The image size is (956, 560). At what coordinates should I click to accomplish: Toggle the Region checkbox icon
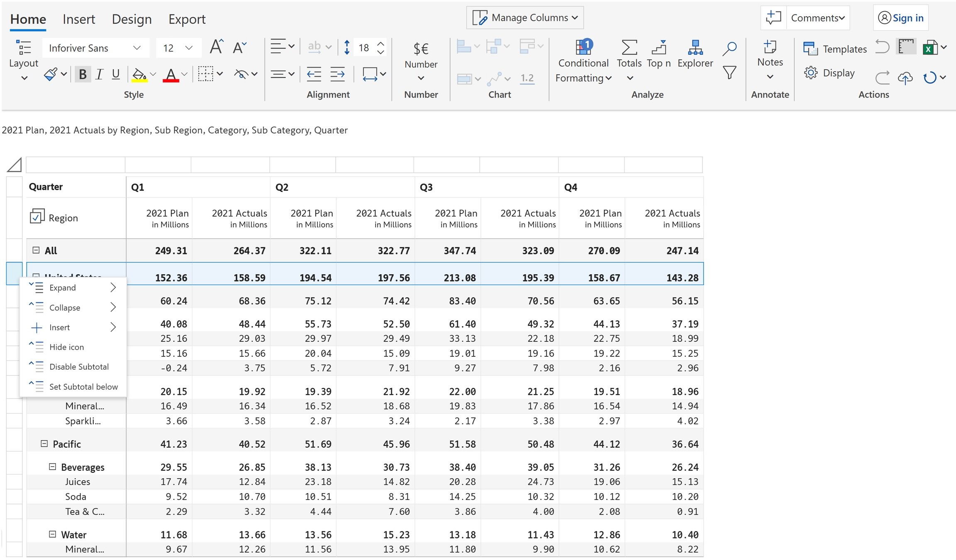tap(37, 217)
